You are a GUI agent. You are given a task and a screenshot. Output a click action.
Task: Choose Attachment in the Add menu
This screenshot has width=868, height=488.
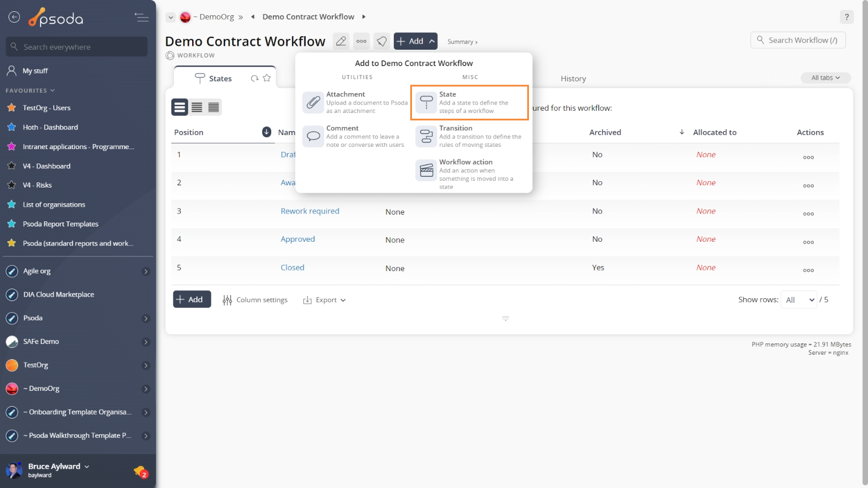355,102
